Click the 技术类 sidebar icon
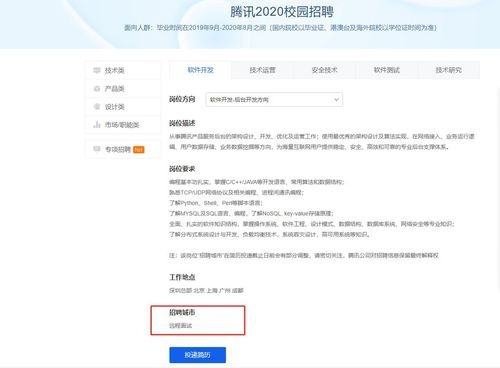 tap(97, 70)
